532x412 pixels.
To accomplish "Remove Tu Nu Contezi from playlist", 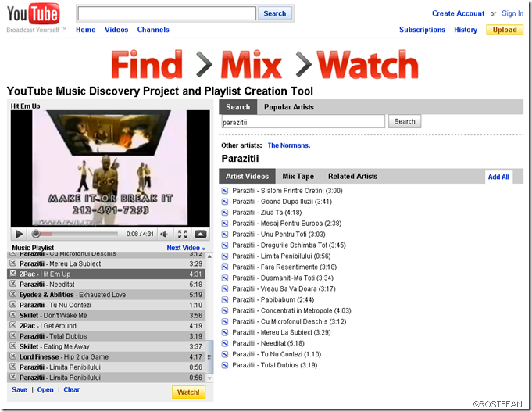I will (x=13, y=304).
